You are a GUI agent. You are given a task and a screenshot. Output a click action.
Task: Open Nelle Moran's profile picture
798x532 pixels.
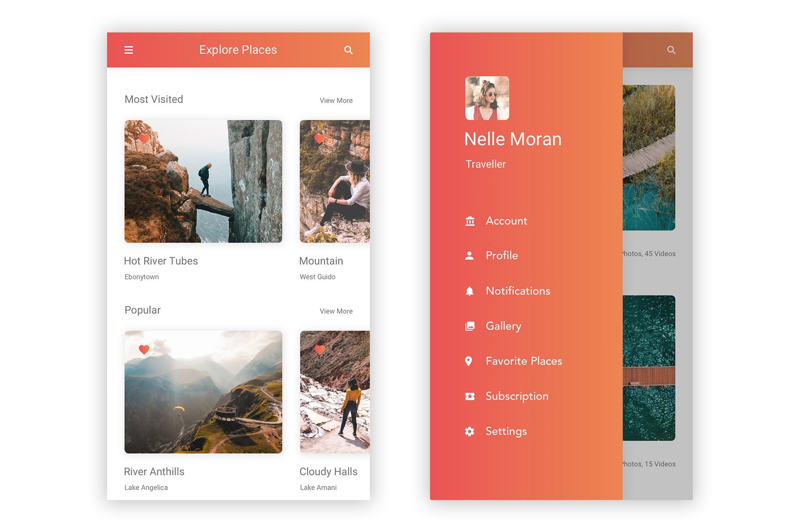click(x=487, y=98)
